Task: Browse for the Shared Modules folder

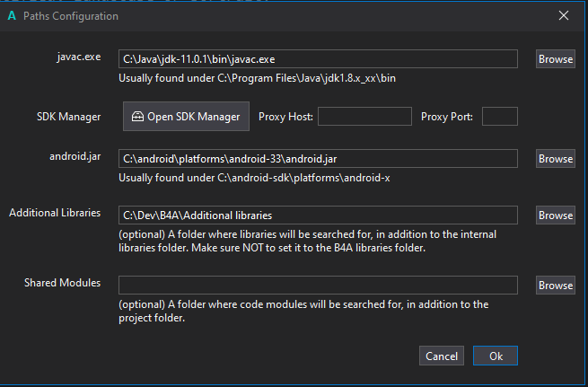Action: (x=555, y=286)
